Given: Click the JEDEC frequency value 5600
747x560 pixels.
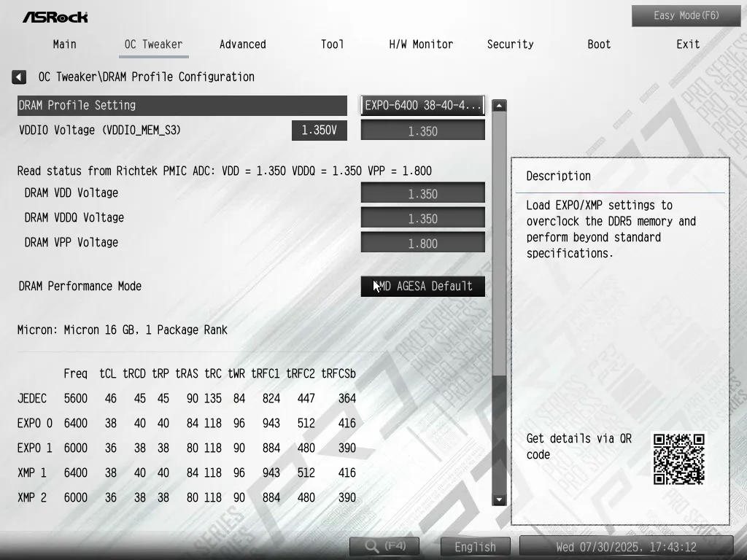Looking at the screenshot, I should tap(76, 398).
